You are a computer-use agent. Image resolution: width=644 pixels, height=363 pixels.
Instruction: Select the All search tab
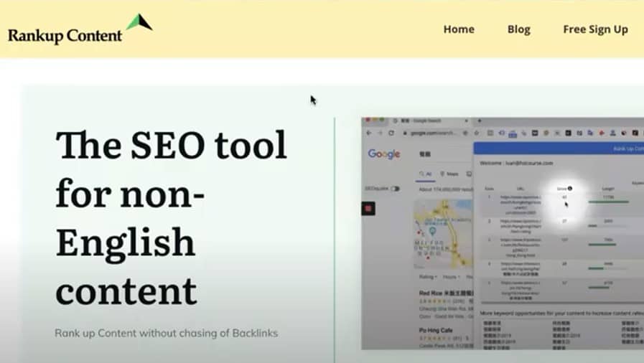point(427,174)
